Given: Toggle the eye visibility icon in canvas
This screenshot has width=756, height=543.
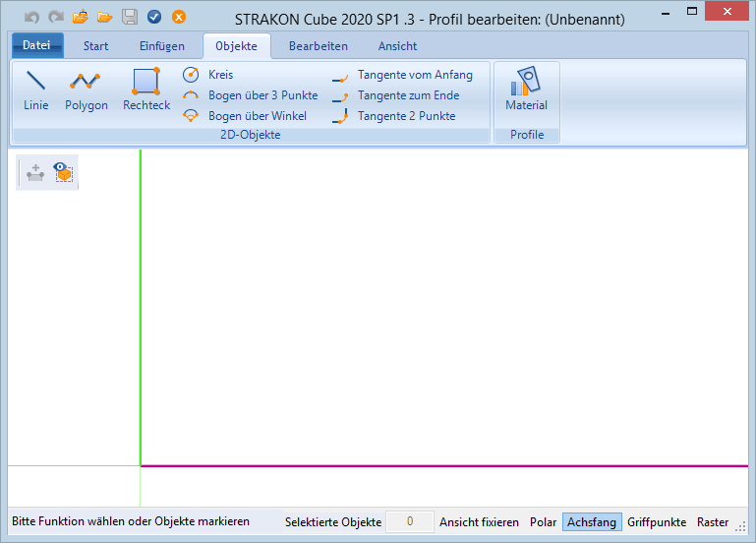Looking at the screenshot, I should coord(64,172).
